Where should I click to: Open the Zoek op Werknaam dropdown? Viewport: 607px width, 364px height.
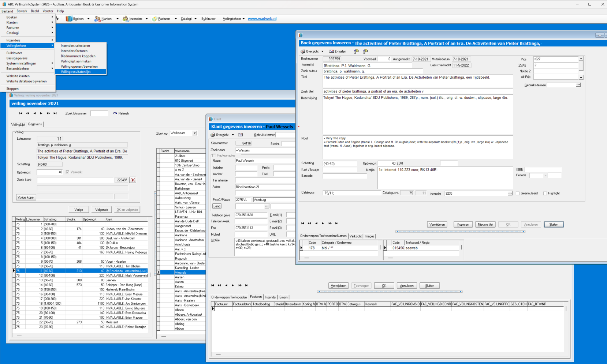pyautogui.click(x=195, y=133)
